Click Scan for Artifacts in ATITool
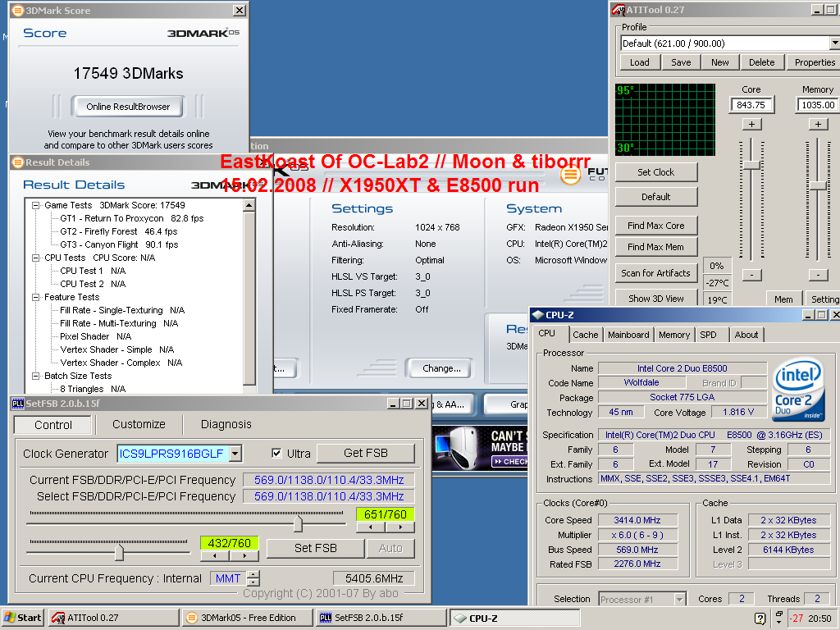 click(x=655, y=272)
